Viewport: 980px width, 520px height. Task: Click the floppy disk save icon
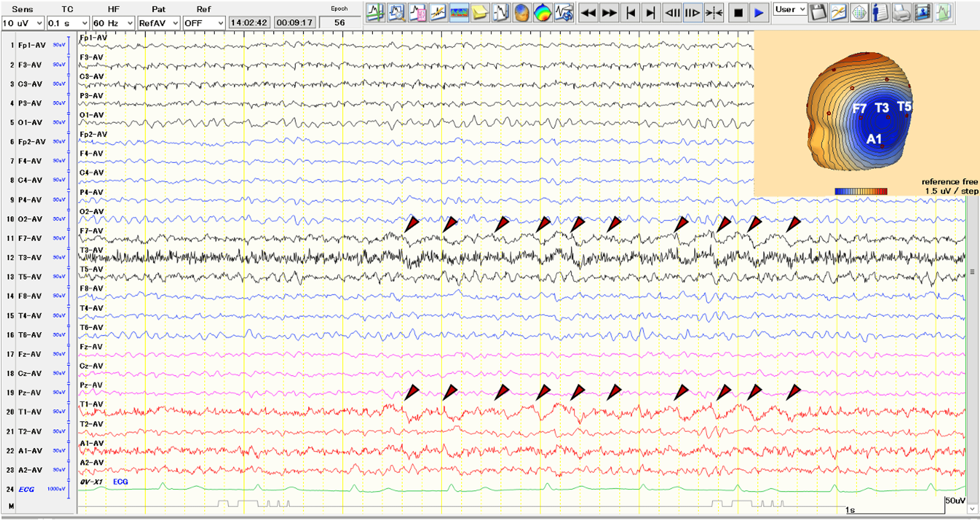tap(818, 13)
